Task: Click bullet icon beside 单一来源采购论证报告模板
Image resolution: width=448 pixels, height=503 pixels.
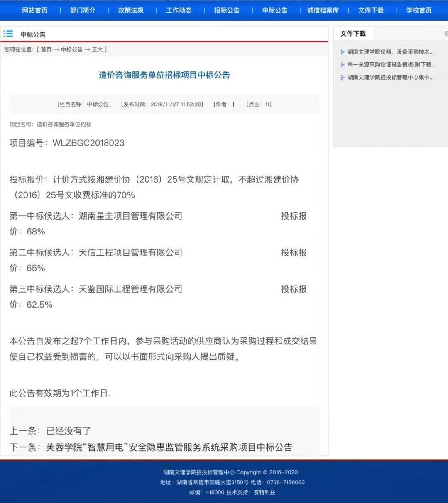Action: pyautogui.click(x=343, y=65)
